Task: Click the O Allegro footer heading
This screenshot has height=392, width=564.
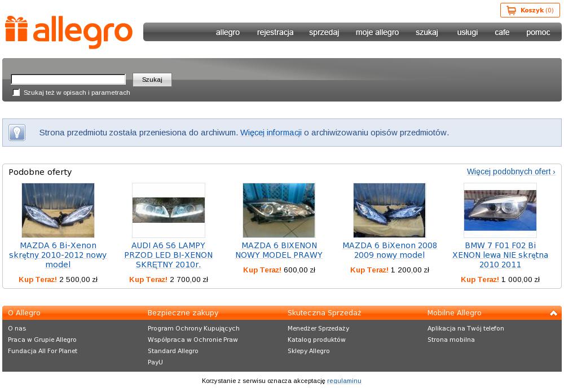Action: [24, 313]
